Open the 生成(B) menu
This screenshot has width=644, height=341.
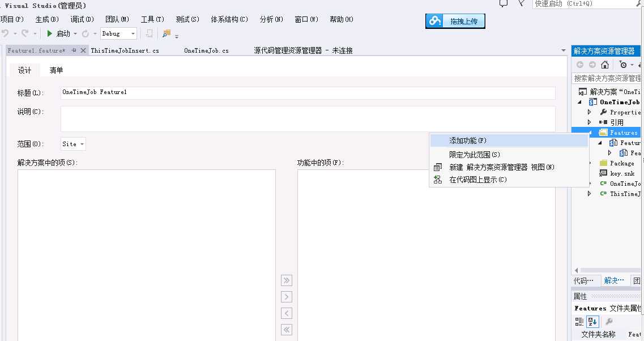pos(47,19)
